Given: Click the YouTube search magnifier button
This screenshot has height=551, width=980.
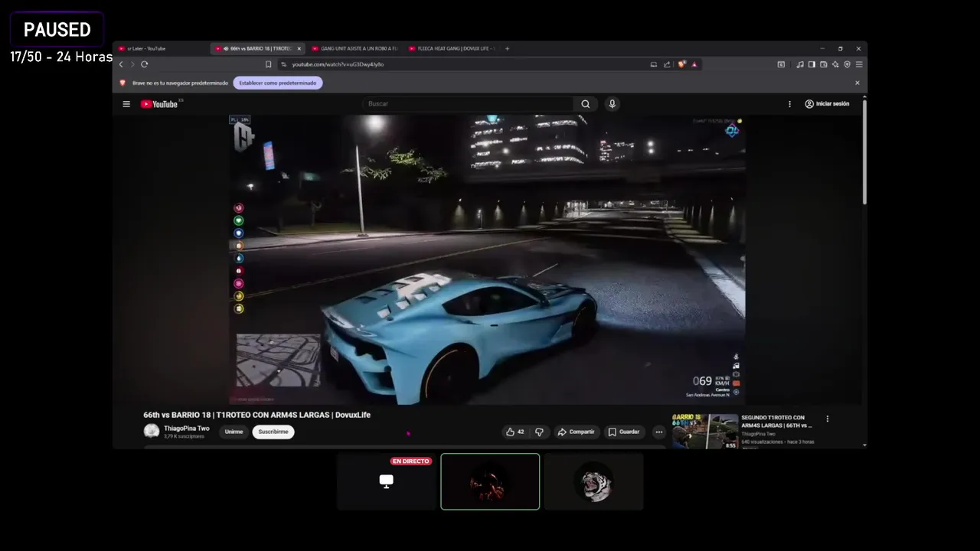Looking at the screenshot, I should pos(586,104).
